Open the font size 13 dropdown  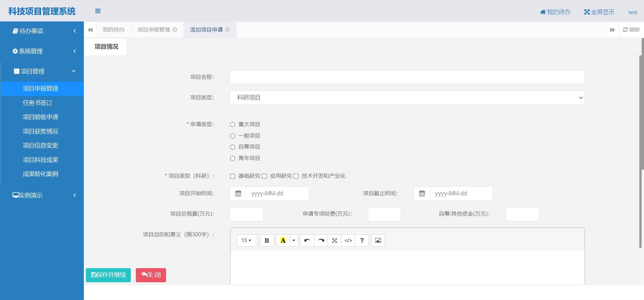(247, 240)
